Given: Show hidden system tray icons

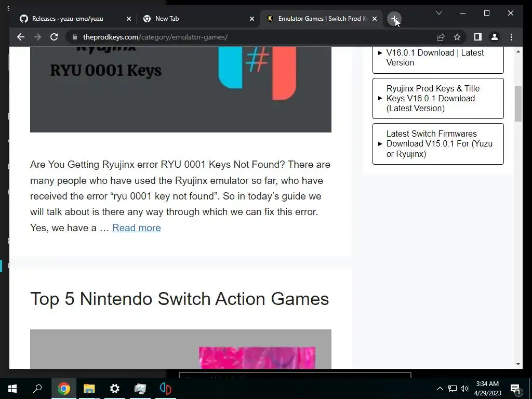Looking at the screenshot, I should (440, 389).
